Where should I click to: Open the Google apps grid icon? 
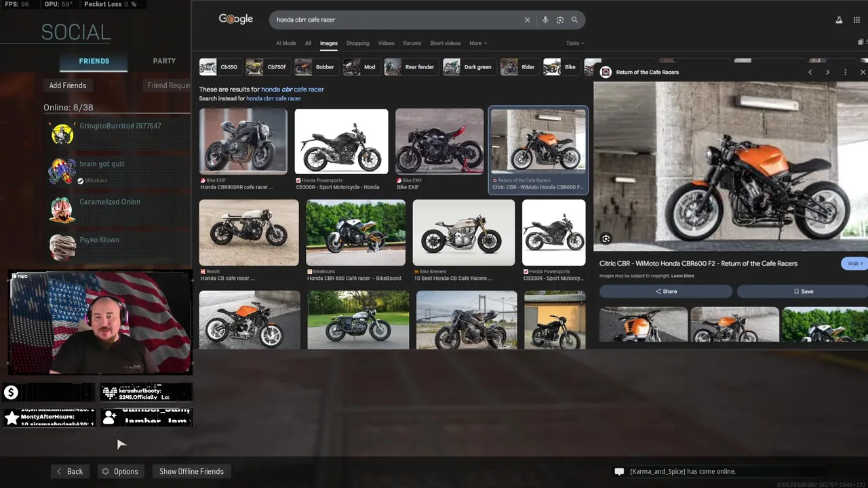pos(857,20)
